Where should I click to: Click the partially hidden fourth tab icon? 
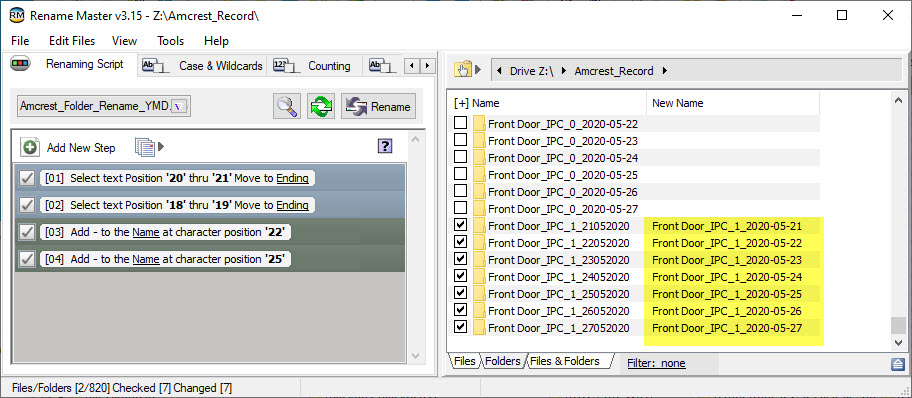(x=383, y=66)
